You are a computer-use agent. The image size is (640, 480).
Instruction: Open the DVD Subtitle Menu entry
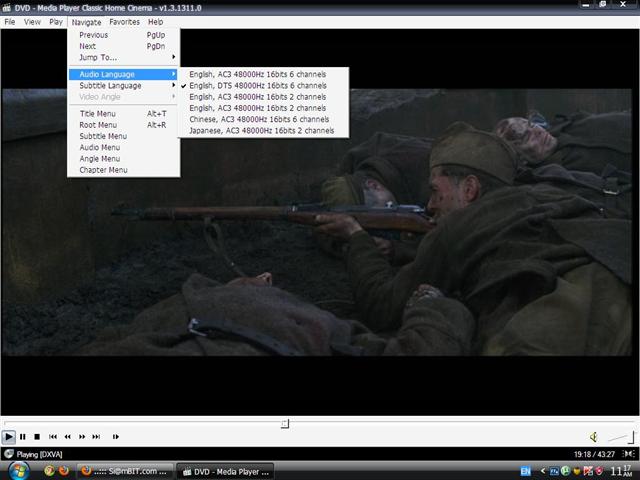[x=123, y=136]
